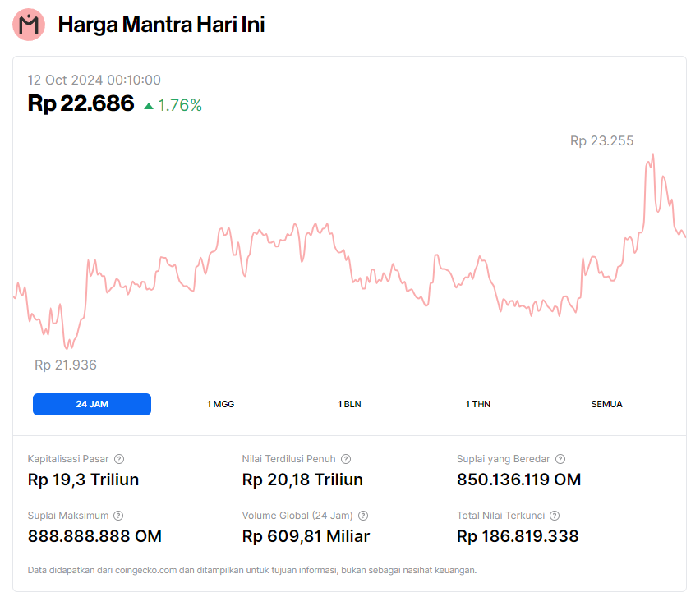This screenshot has width=700, height=606.
Task: Click the Suplai Maksimum label
Action: (68, 516)
